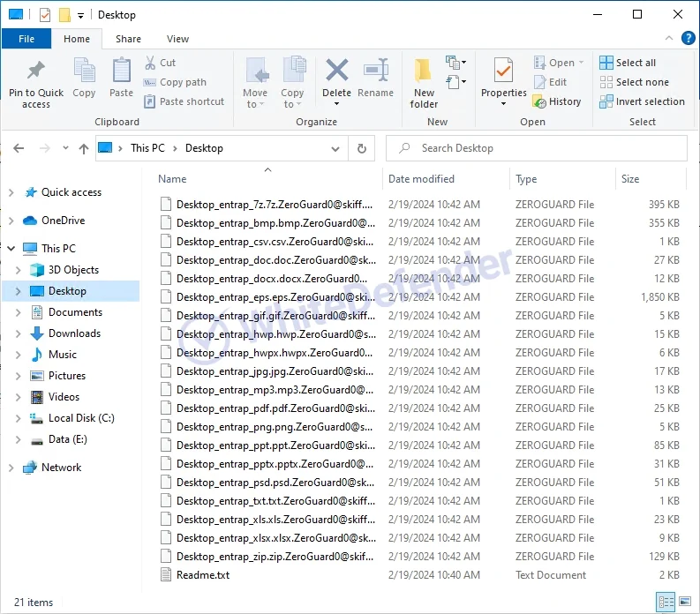Go up one folder level with the up arrow
Screen dimensions: 700x614
point(84,148)
